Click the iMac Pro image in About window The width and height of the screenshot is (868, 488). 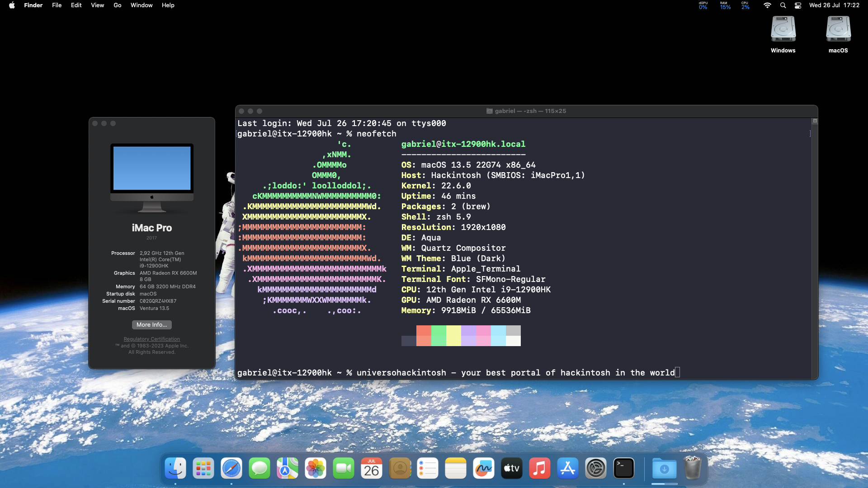[152, 178]
